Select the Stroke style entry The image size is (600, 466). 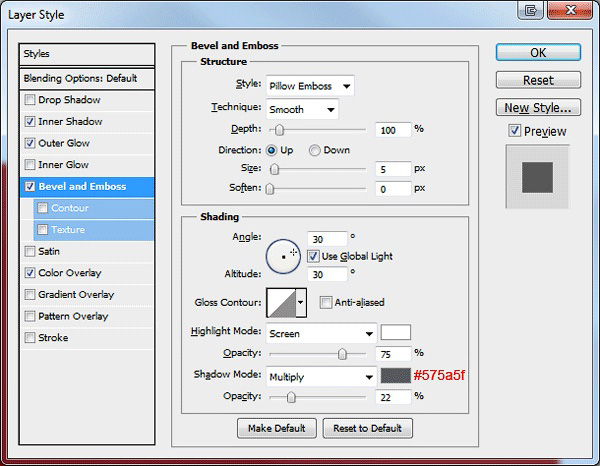coord(87,338)
